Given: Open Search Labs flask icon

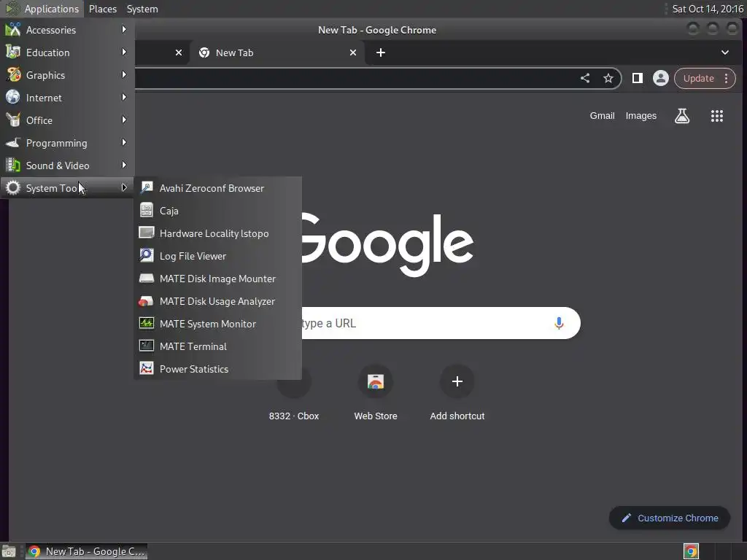Looking at the screenshot, I should coord(682,116).
